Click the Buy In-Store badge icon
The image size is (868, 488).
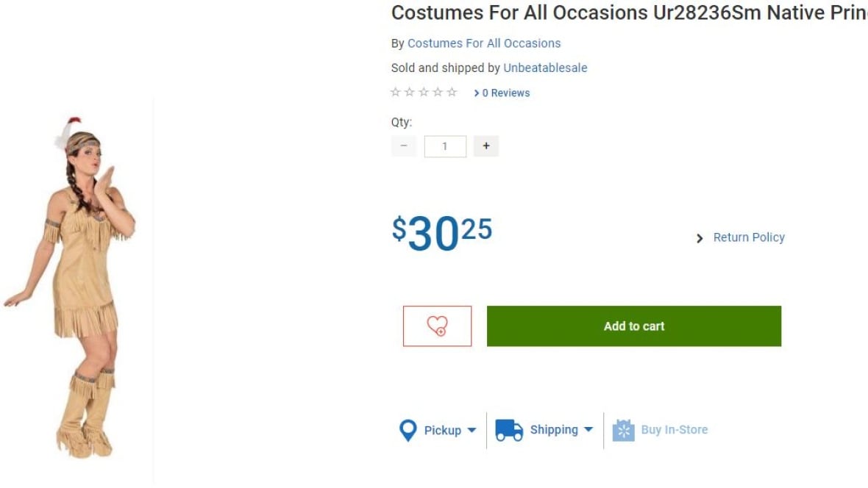click(623, 430)
